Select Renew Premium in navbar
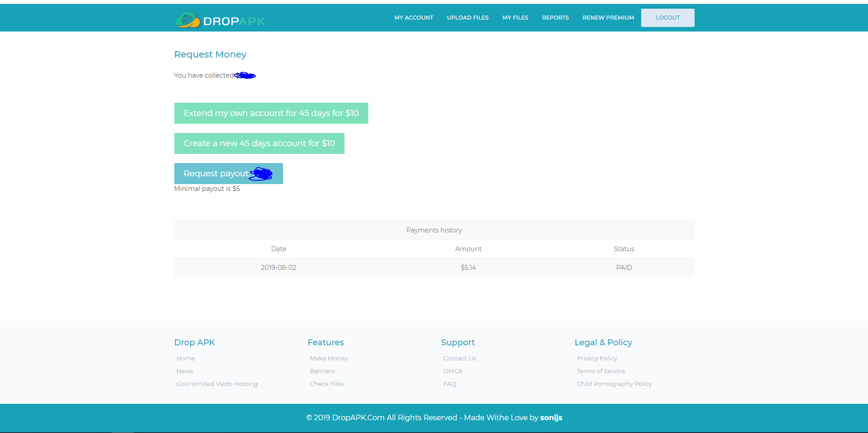Image resolution: width=868 pixels, height=433 pixels. [x=608, y=18]
